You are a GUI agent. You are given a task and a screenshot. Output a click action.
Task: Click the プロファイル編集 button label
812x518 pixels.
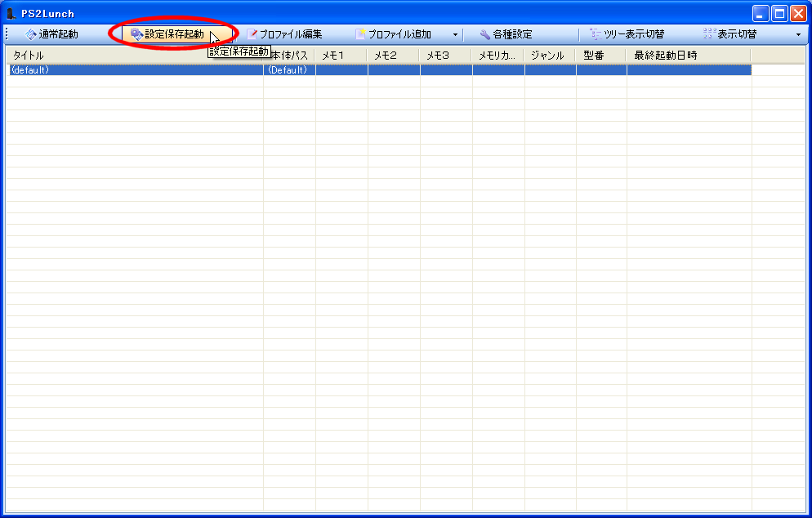point(291,34)
